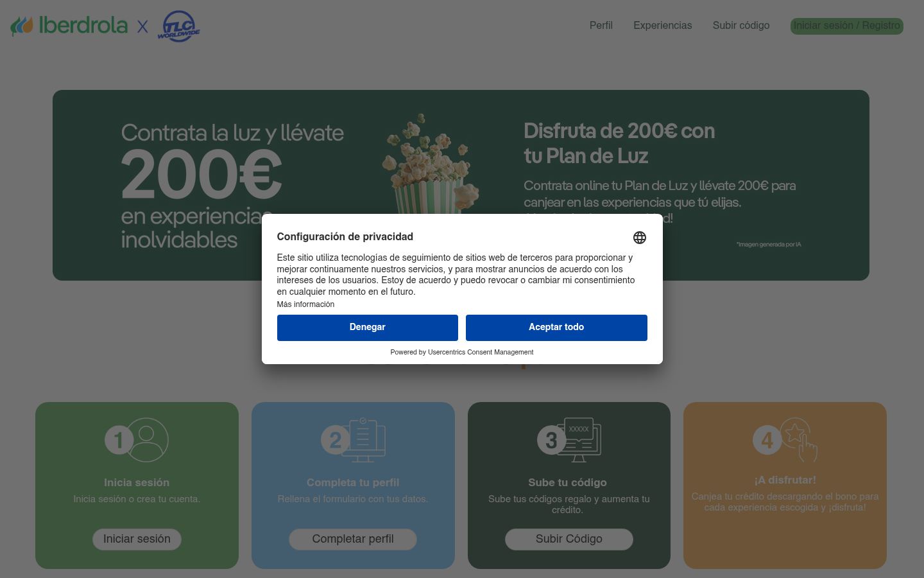This screenshot has height=578, width=924.
Task: Click 'Rellena el formulario con tus datos.' text
Action: 353,499
